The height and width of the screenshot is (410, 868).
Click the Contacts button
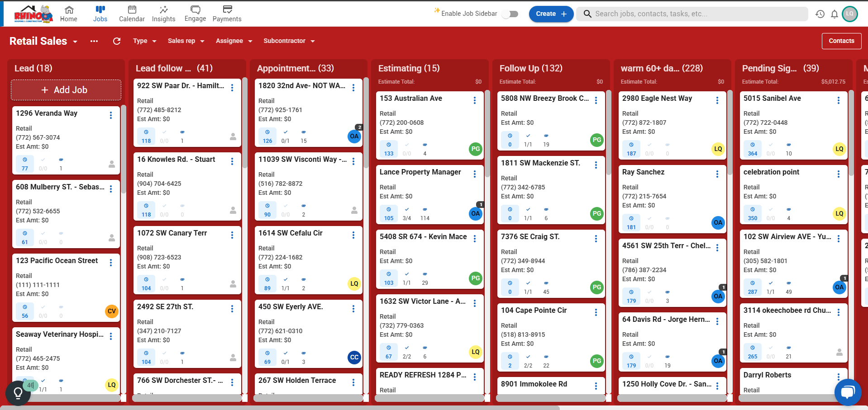tap(841, 41)
